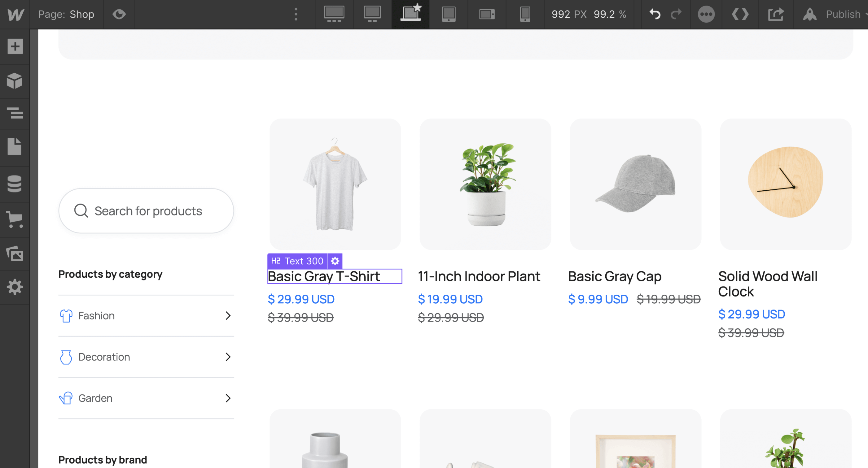Click the gray vase product image
The width and height of the screenshot is (868, 468).
coord(335,439)
